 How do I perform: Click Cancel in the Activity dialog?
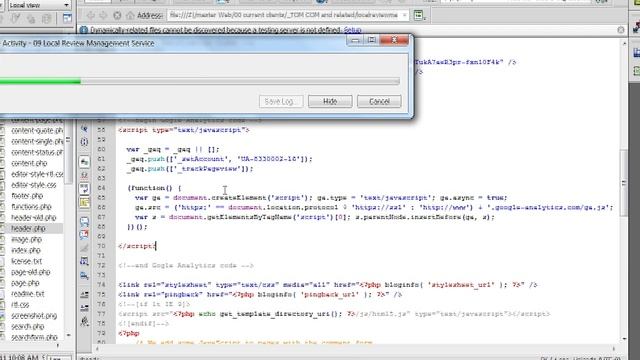click(379, 101)
